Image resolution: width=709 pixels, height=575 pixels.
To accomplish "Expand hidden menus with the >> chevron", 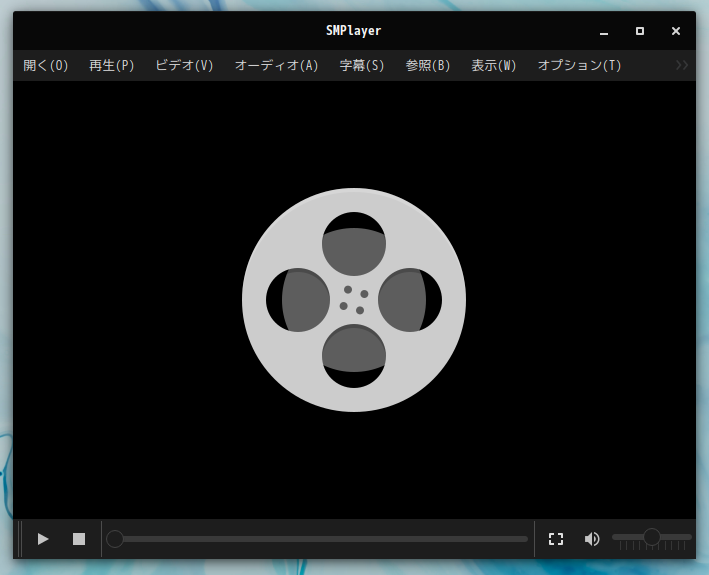I will [682, 66].
